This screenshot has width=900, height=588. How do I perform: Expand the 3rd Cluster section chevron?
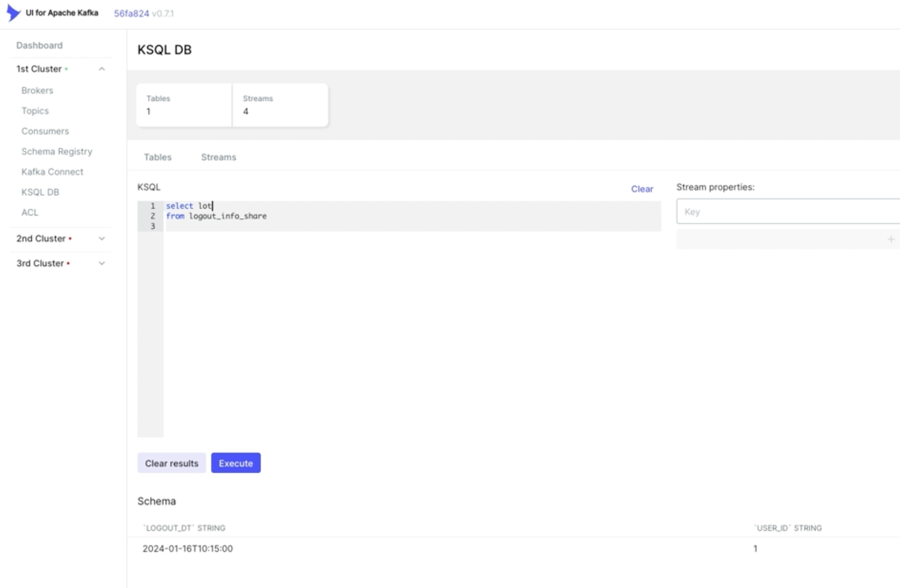tap(102, 263)
